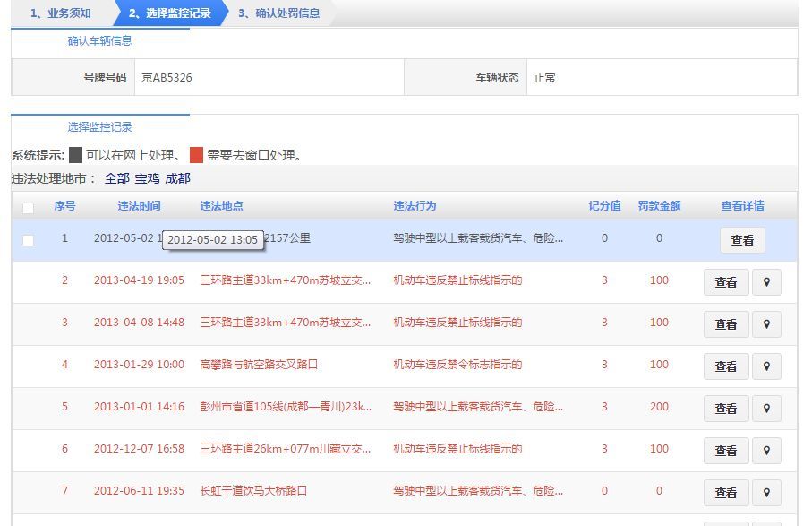
Task: Click location 长虹干道饮马大桥路口
Action: [x=253, y=491]
